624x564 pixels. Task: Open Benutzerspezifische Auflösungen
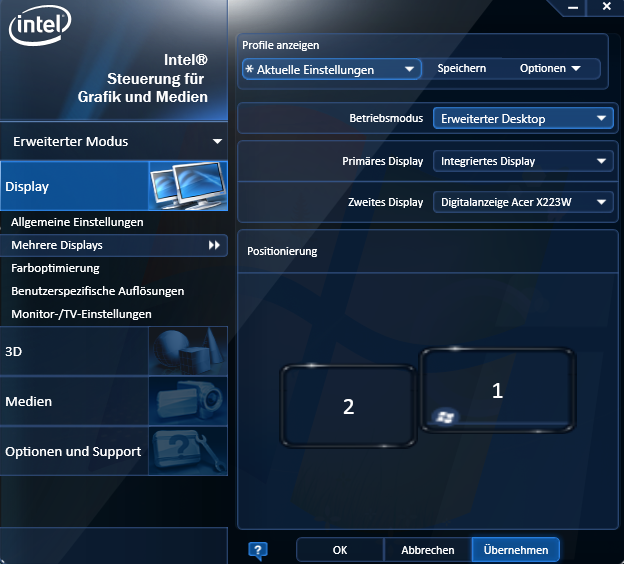(x=98, y=291)
